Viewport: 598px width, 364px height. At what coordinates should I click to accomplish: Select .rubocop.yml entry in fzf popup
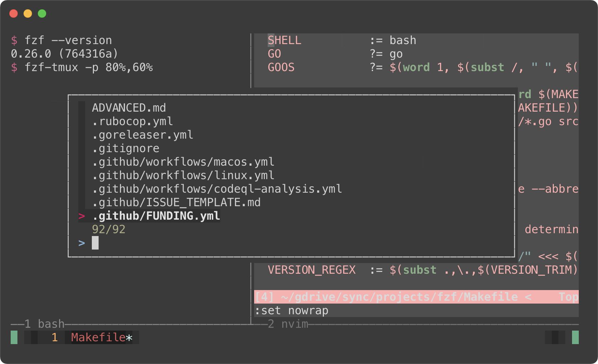132,121
